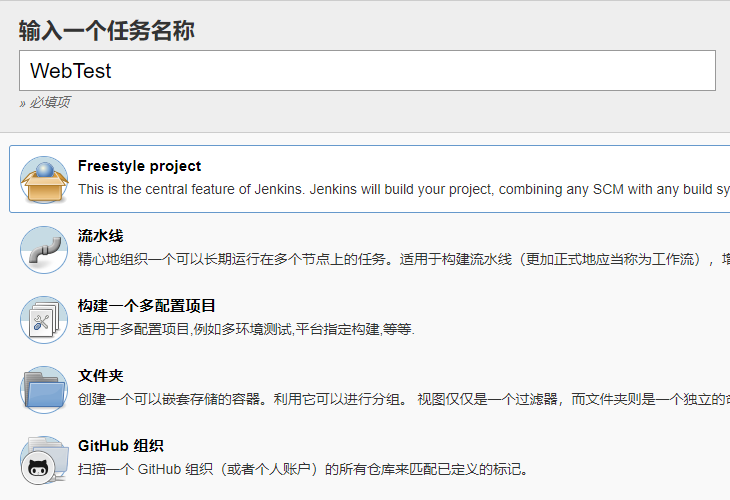Click the 输入一个任务名称 heading
Image resolution: width=730 pixels, height=500 pixels.
[107, 31]
